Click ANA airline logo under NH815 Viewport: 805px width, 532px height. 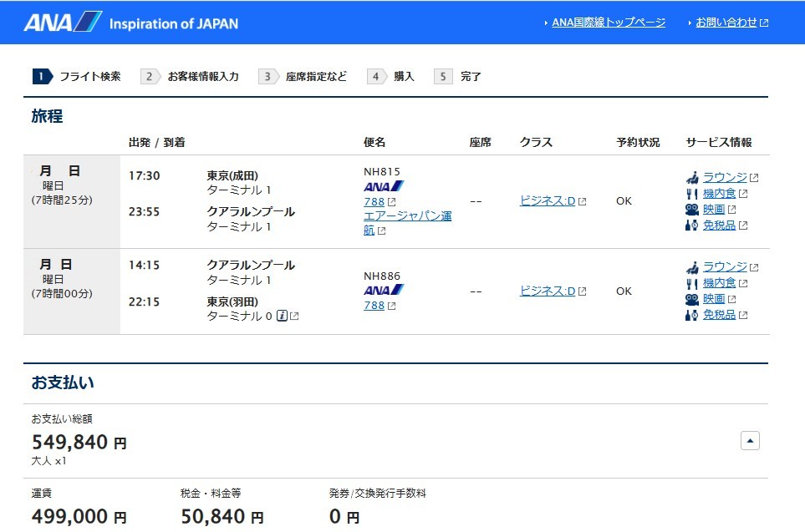(x=384, y=187)
